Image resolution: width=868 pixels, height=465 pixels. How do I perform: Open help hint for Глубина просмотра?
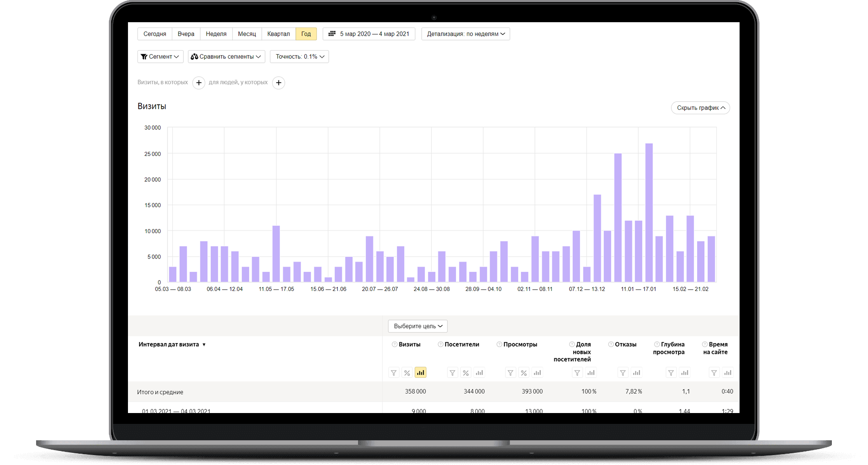pos(657,344)
